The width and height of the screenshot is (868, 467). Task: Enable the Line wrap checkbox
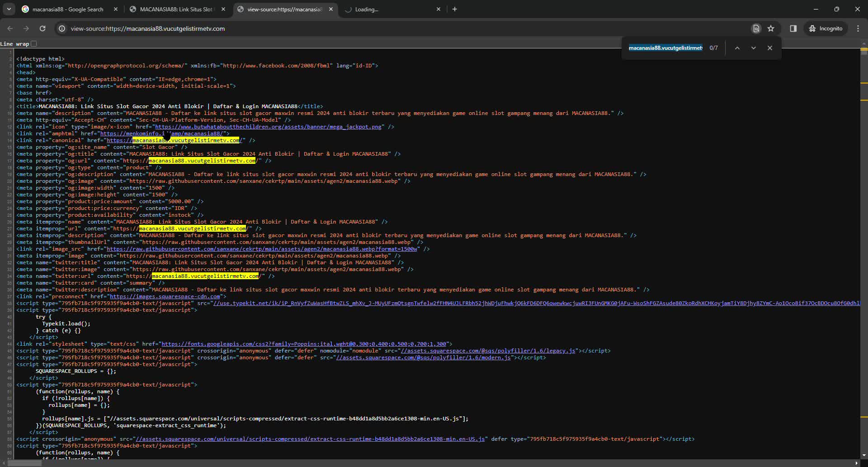[x=34, y=44]
